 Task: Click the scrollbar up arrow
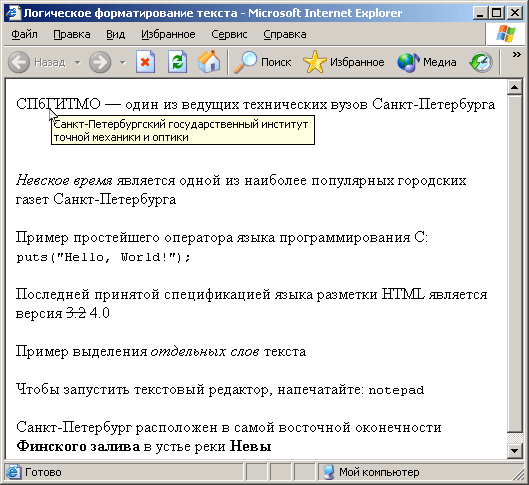514,87
